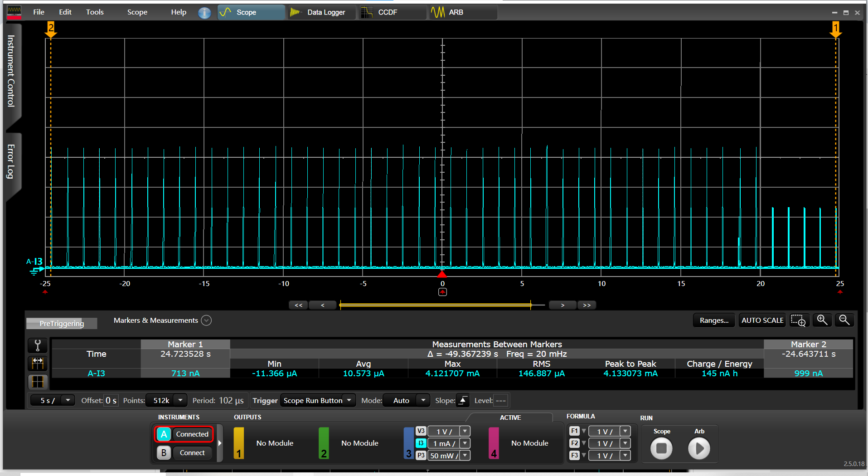Select the zoom-to-region box tool
The image size is (868, 476).
[x=798, y=320]
